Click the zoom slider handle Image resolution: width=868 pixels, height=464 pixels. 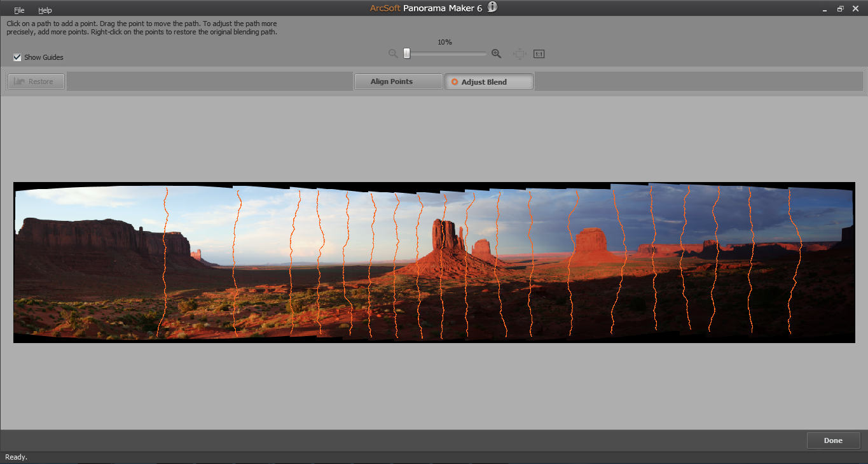tap(407, 54)
